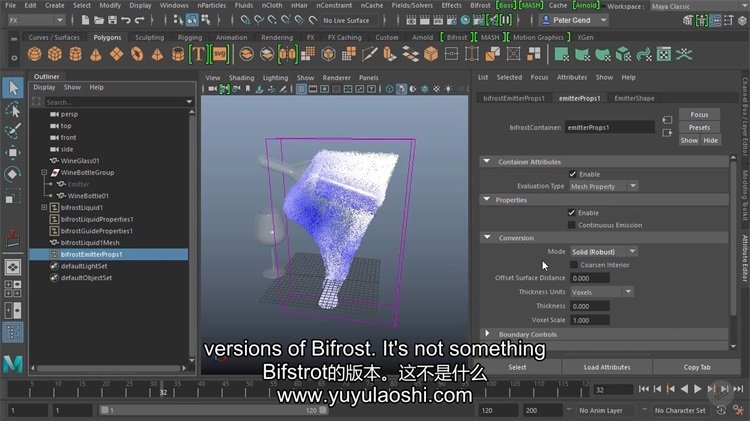Toggle Properties Enable checkbox

(572, 212)
